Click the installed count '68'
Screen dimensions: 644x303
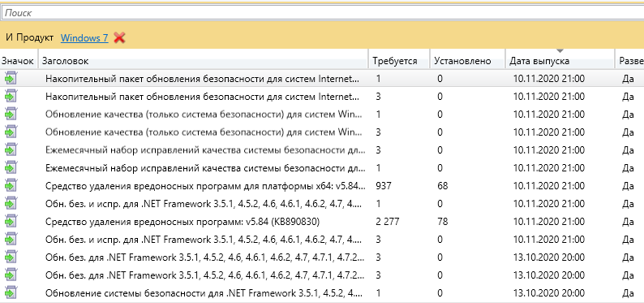443,186
